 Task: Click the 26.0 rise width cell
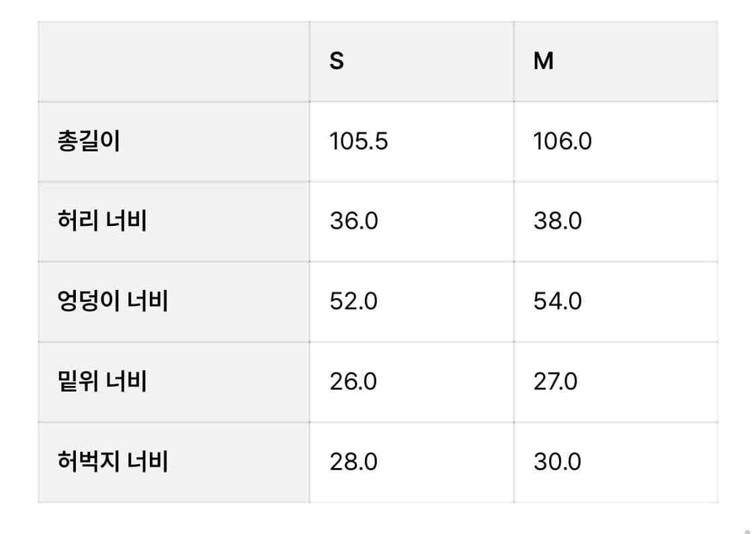point(353,381)
